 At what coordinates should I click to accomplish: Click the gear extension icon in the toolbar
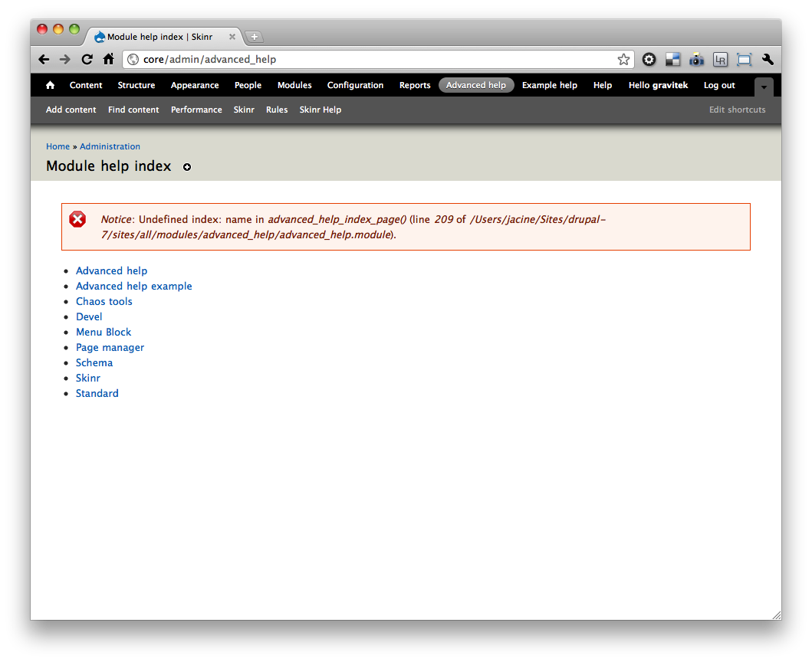pyautogui.click(x=649, y=60)
